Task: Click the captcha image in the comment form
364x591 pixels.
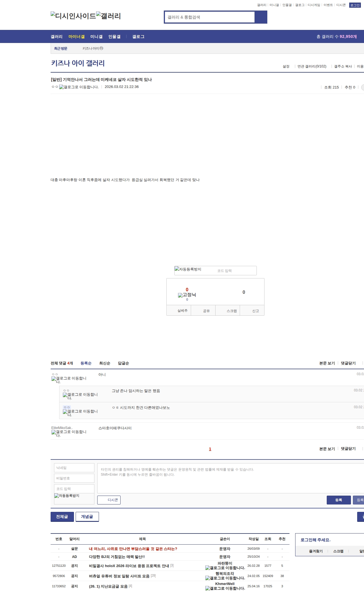Action: (x=67, y=496)
